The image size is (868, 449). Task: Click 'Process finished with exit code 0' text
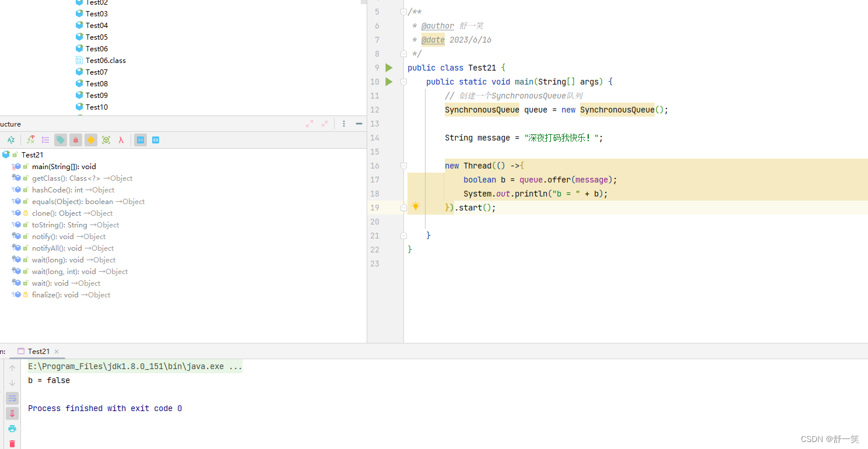tap(105, 408)
